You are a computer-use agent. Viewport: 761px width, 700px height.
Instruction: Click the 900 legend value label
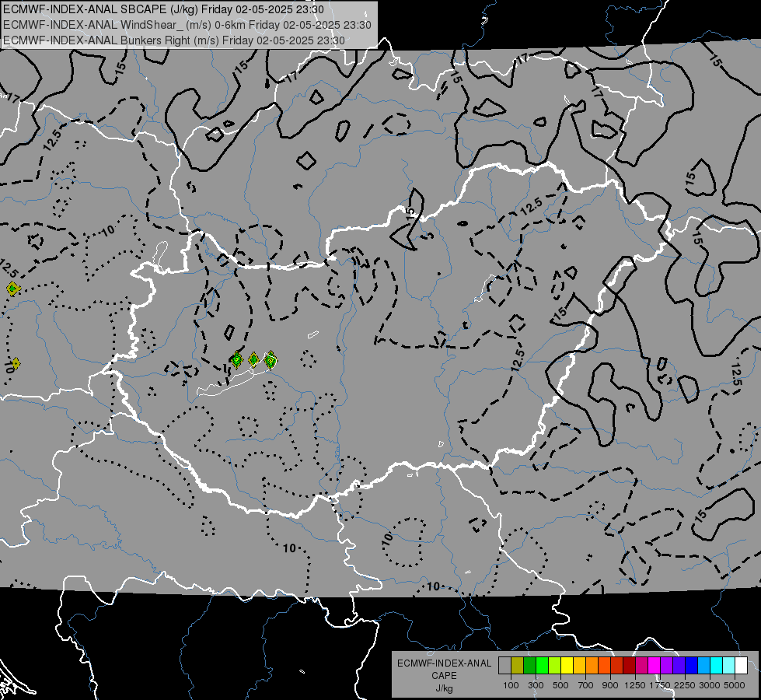click(610, 685)
